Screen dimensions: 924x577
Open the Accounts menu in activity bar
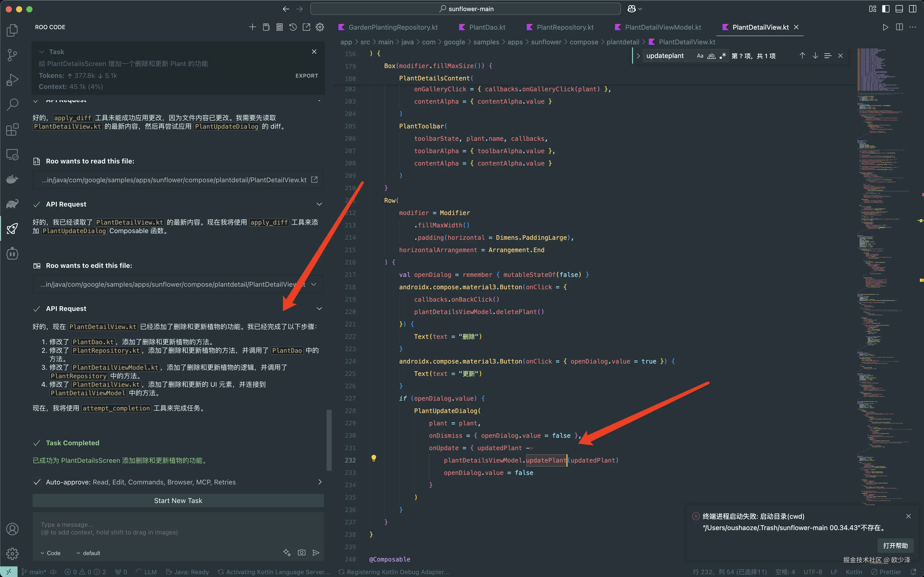pos(12,529)
